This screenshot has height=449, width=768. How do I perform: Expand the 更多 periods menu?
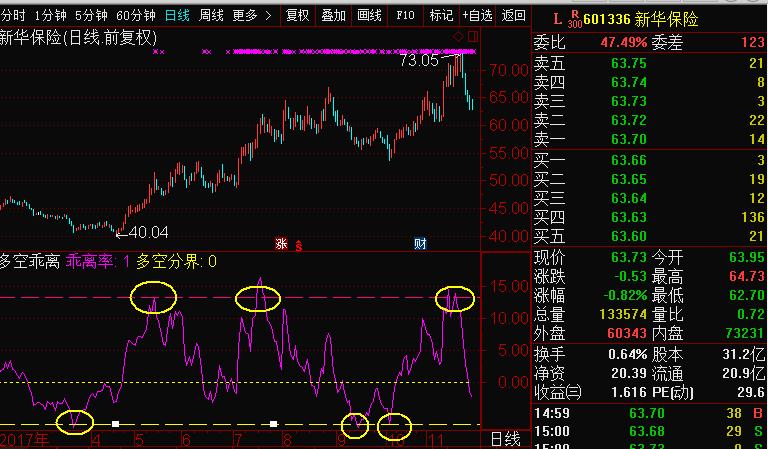252,16
